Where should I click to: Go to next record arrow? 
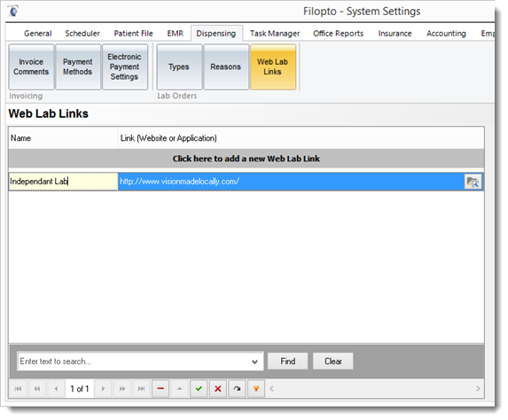click(104, 389)
